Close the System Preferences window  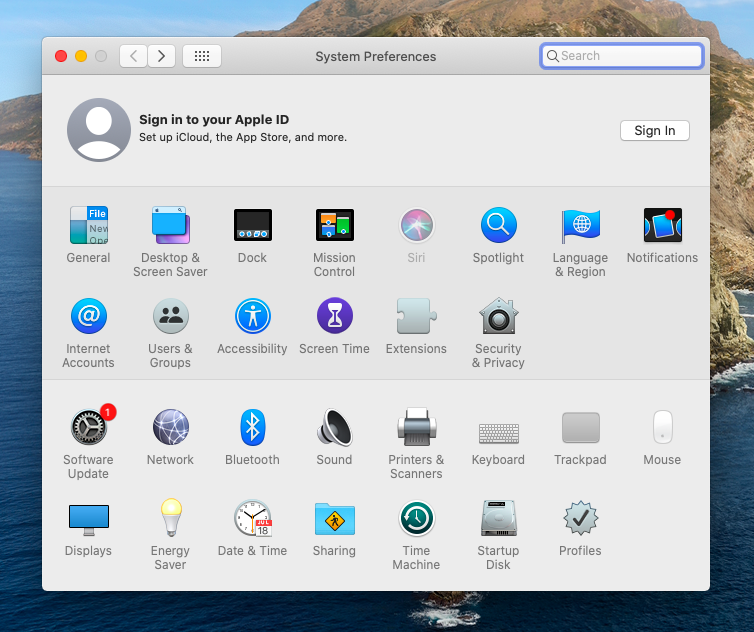coord(61,56)
